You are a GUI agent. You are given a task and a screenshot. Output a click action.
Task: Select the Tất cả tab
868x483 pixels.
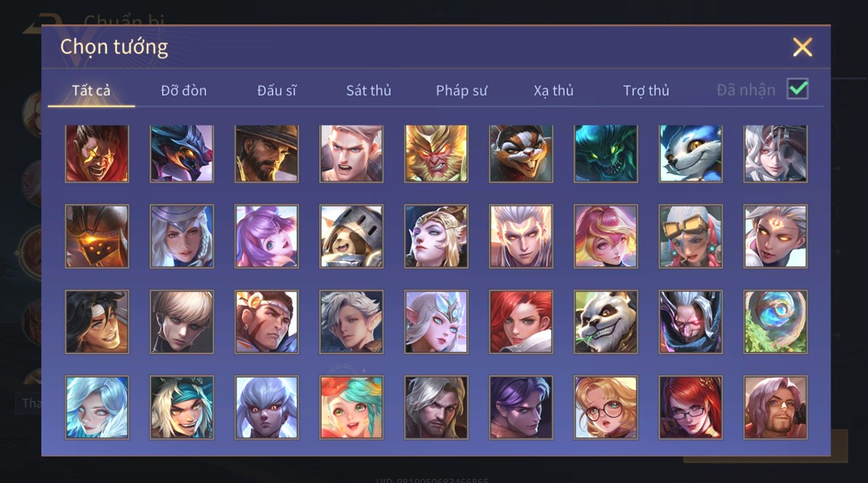point(91,90)
